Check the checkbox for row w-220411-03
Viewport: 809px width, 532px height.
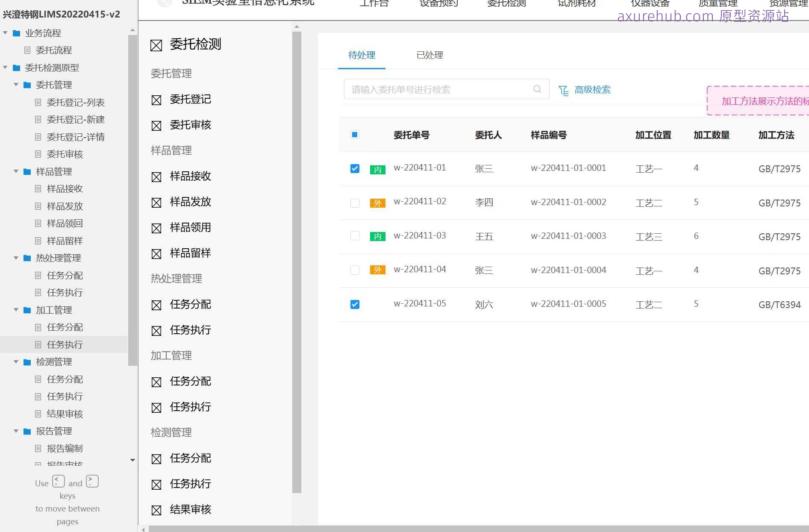coord(355,235)
